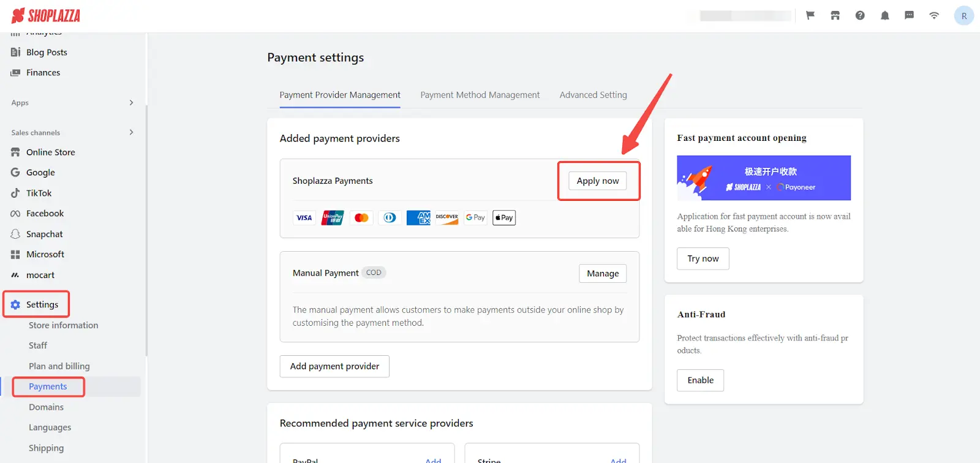Click the Snapchat channel icon
The width and height of the screenshot is (980, 463).
(15, 234)
